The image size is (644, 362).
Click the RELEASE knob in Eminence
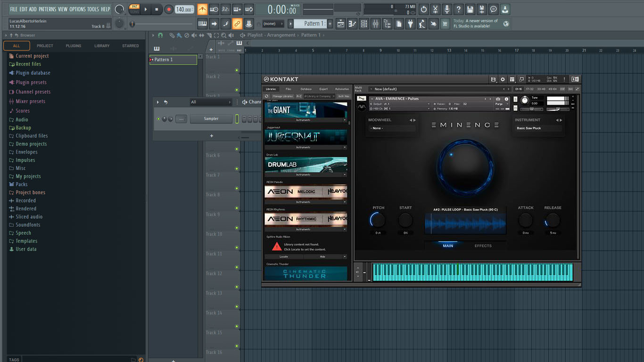pyautogui.click(x=552, y=220)
